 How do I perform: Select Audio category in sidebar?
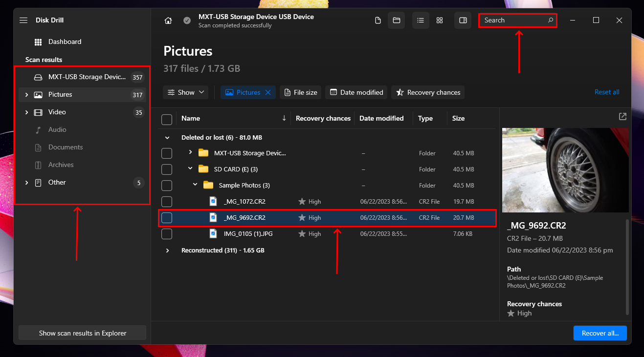click(82, 130)
